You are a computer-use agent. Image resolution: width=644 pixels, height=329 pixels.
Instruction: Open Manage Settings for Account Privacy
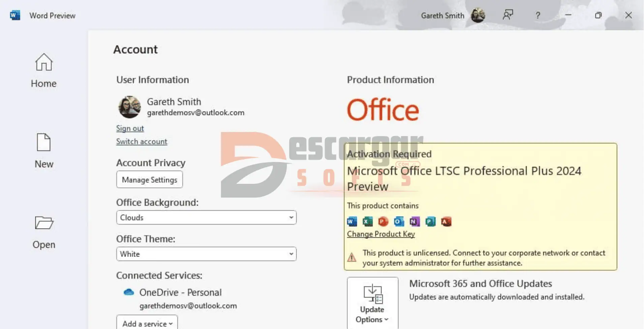click(x=150, y=180)
